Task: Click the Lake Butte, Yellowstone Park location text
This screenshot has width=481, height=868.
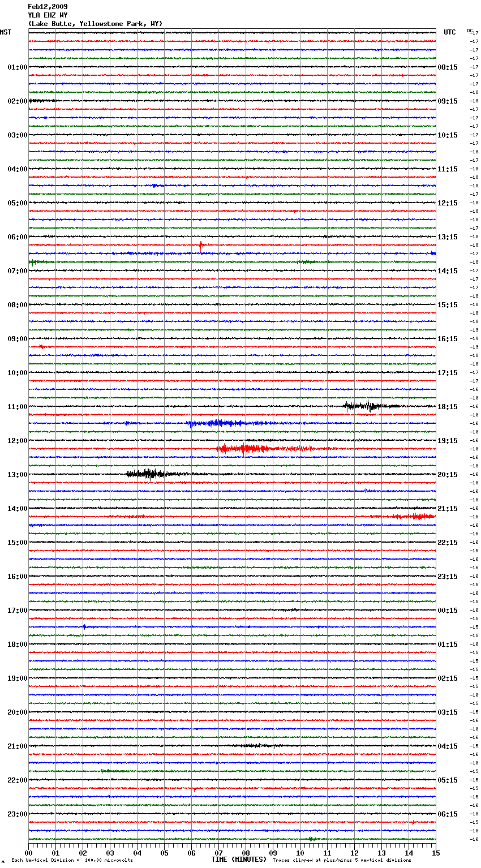Action: click(95, 24)
